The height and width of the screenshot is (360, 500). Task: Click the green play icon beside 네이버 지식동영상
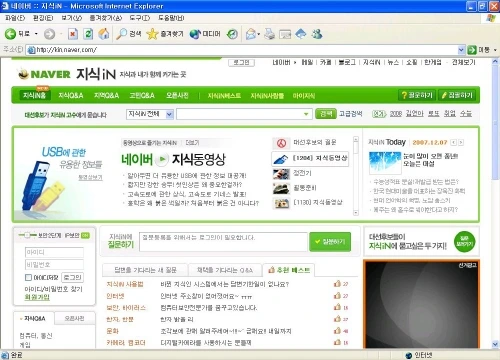tap(162, 159)
